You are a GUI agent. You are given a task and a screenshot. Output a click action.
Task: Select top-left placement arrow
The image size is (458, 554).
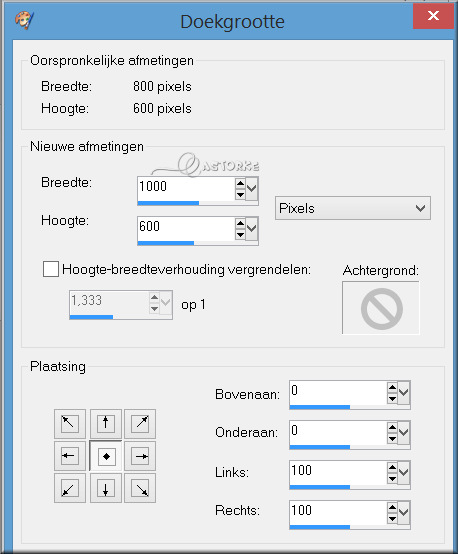(70, 424)
